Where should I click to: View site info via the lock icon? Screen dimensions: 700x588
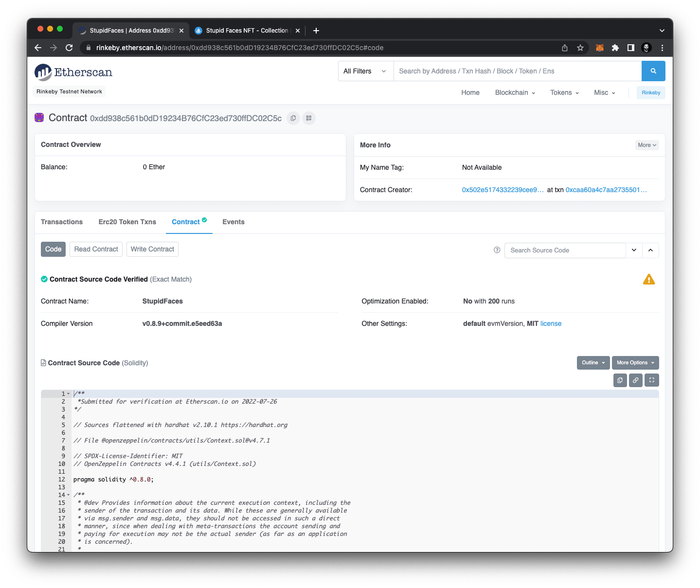click(88, 48)
